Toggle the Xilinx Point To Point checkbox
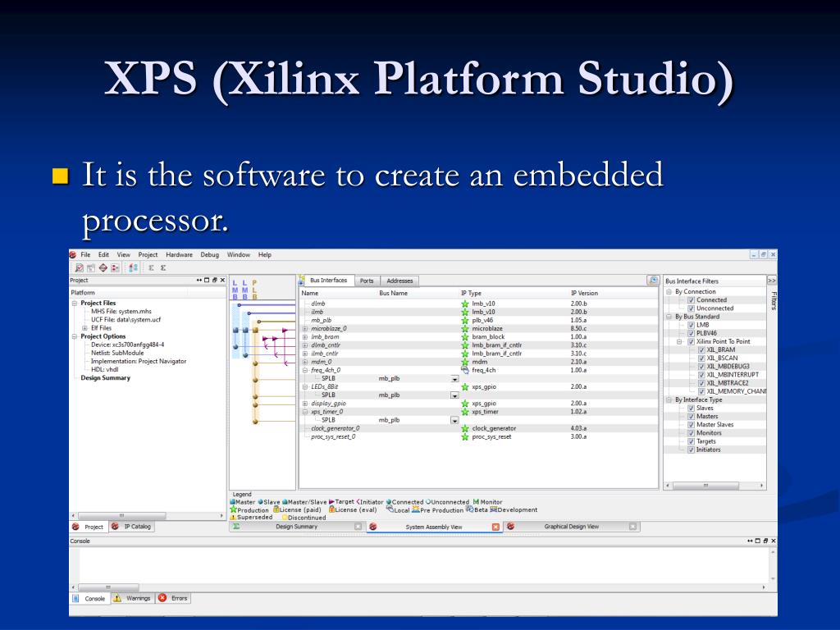This screenshot has width=840, height=630. pos(691,342)
